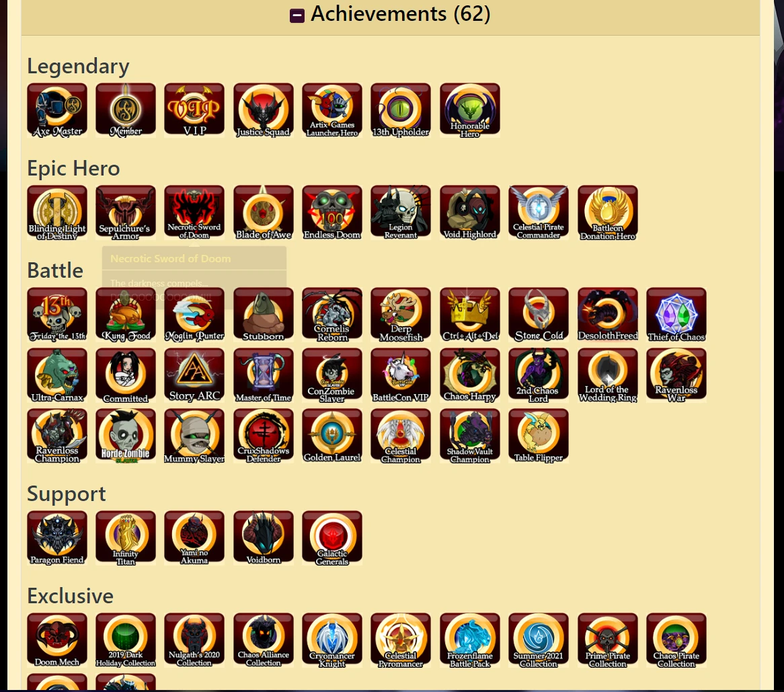
Task: Open the Story ARC badge
Action: click(194, 375)
